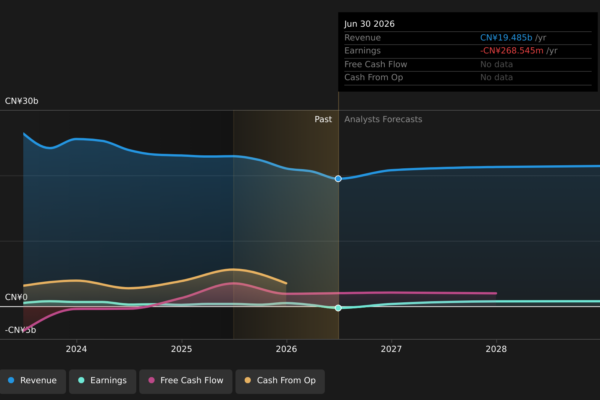Click the CN¥19.485b revenue value
Image resolution: width=600 pixels, height=400 pixels.
[506, 38]
